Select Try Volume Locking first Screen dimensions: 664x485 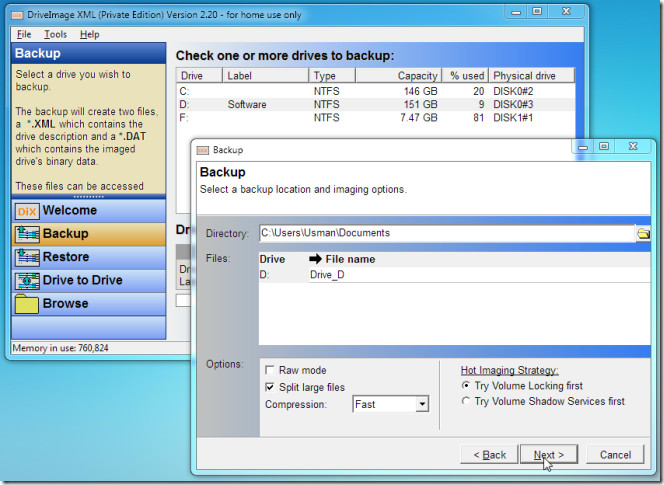[x=466, y=385]
